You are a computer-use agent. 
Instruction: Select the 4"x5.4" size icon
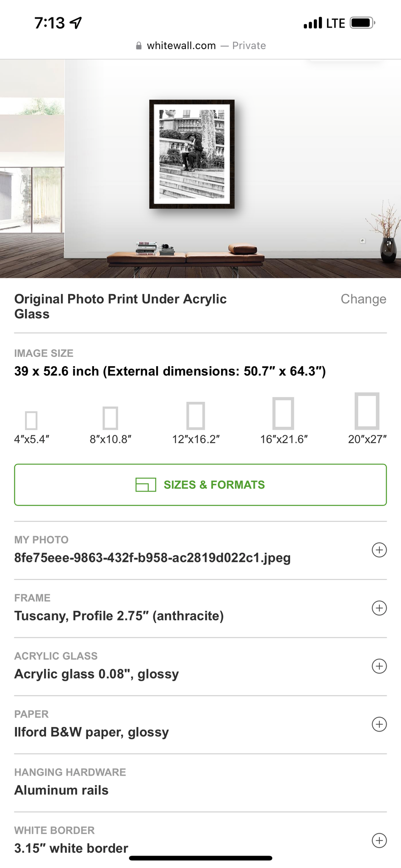(x=31, y=420)
